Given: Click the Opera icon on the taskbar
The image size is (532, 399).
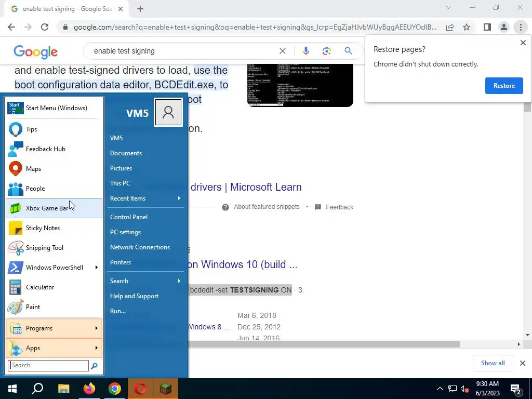Looking at the screenshot, I should (x=140, y=389).
